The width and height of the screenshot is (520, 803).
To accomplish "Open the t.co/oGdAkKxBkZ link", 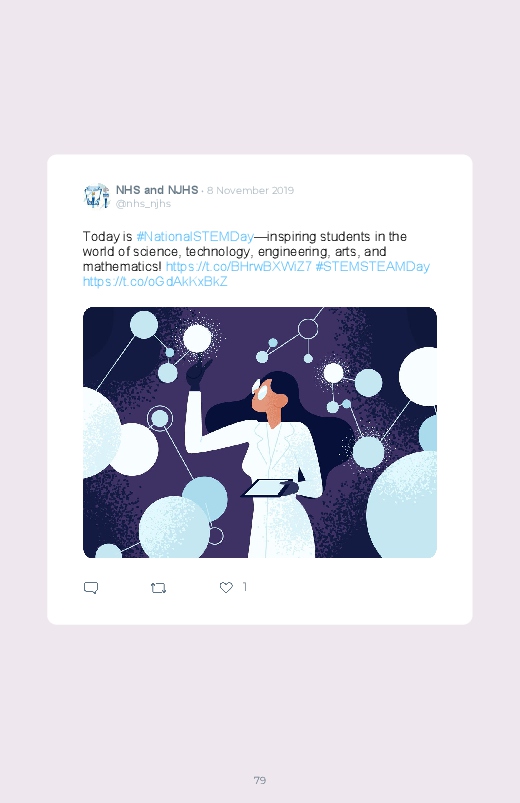I will pyautogui.click(x=155, y=282).
